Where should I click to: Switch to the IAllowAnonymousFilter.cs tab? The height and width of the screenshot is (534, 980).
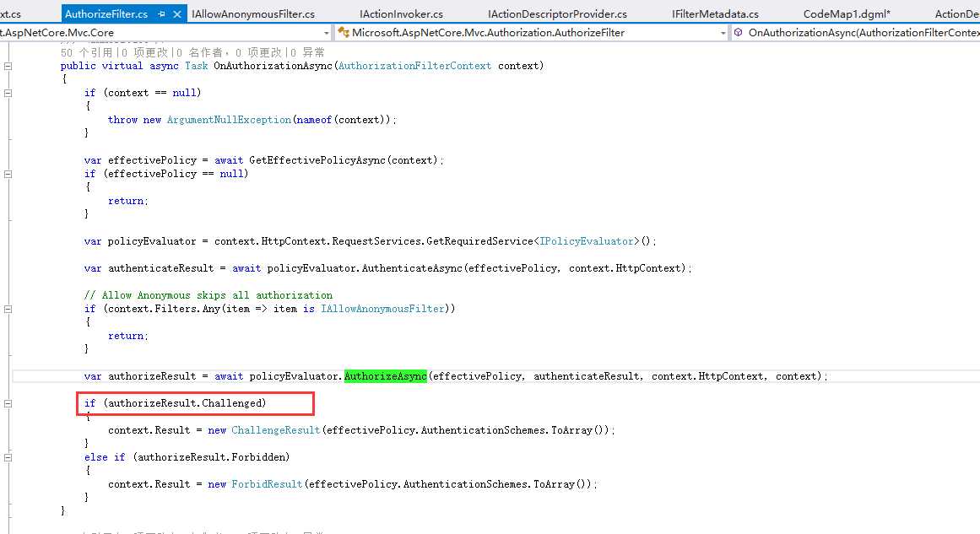pyautogui.click(x=253, y=13)
